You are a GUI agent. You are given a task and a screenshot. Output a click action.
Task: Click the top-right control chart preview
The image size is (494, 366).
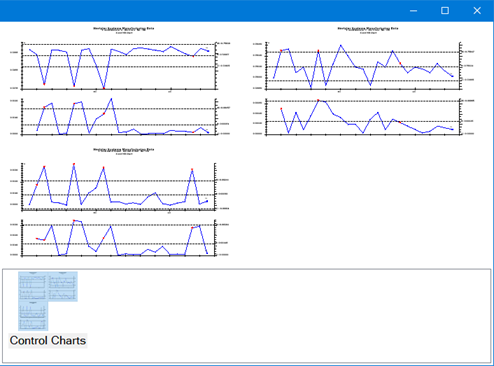click(x=364, y=81)
